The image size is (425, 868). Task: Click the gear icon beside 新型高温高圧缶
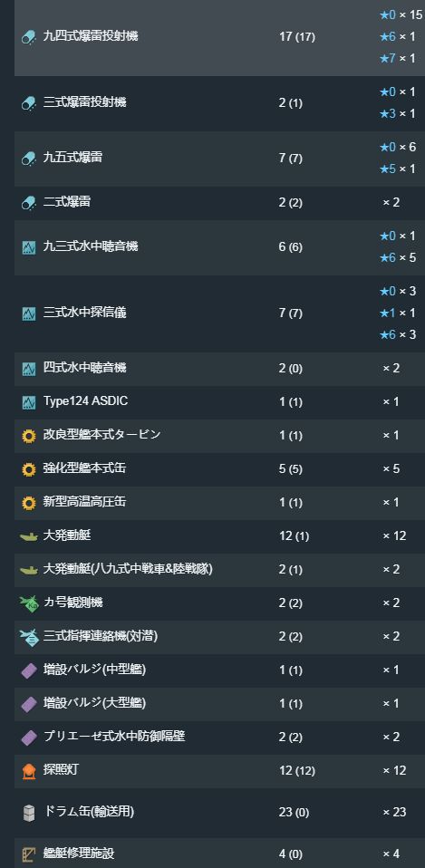point(29,503)
